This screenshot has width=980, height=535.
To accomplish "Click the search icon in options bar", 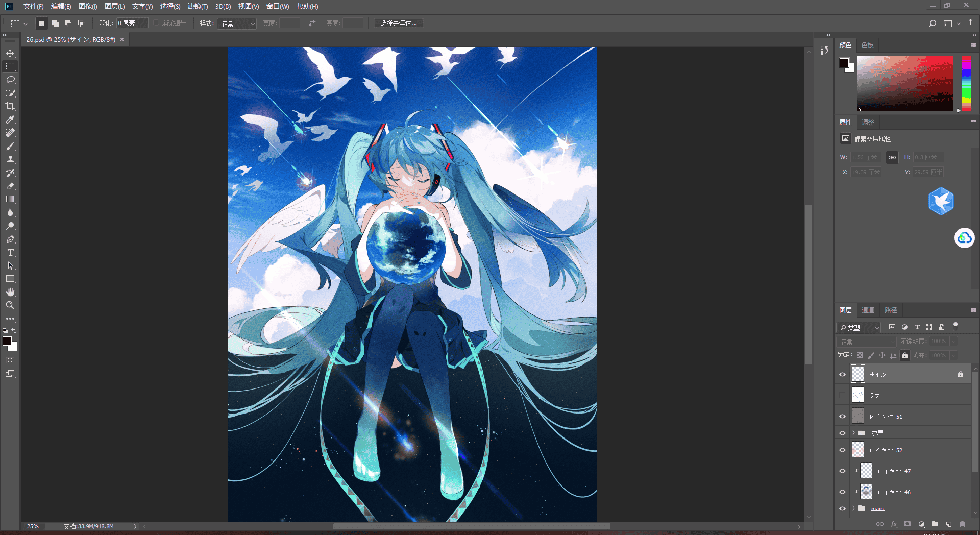I will coord(932,23).
